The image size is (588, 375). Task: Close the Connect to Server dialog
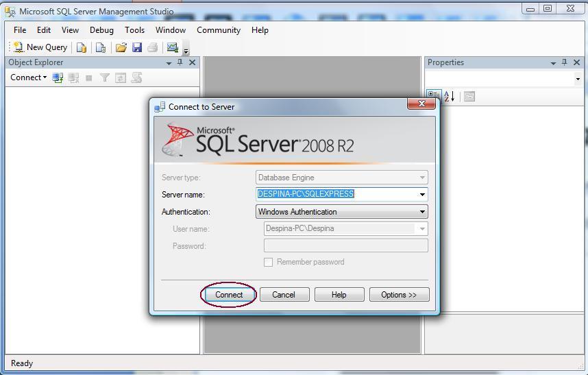(x=421, y=104)
